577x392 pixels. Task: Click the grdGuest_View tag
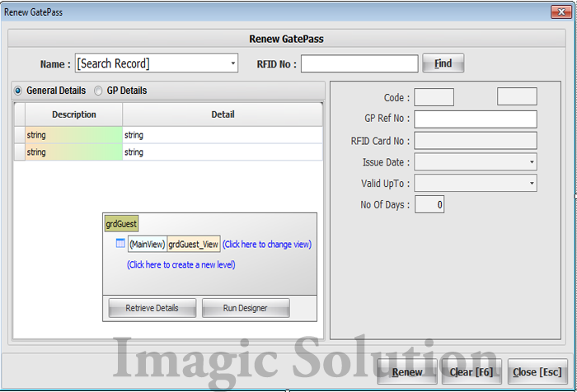[x=194, y=244]
